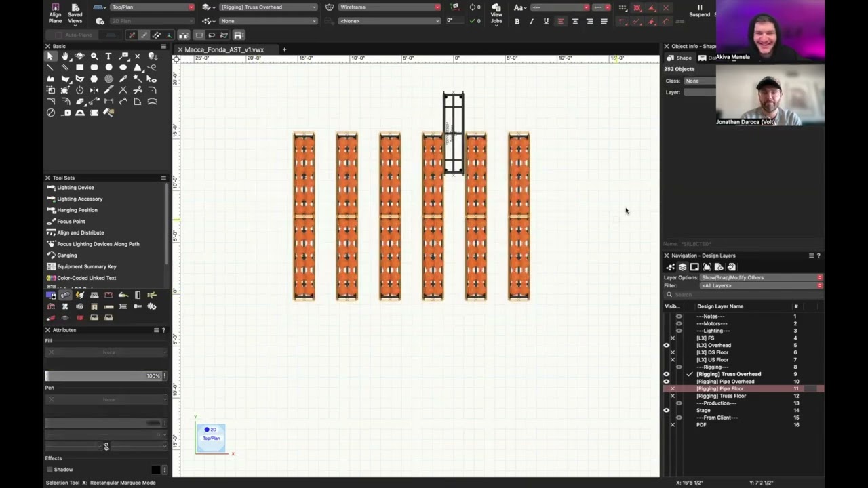Select the Lighting Device tool
868x488 pixels.
(x=75, y=188)
